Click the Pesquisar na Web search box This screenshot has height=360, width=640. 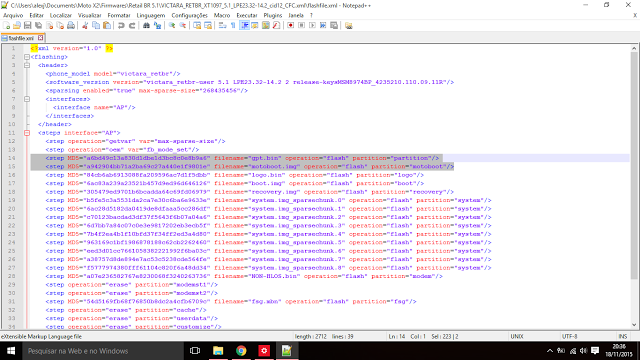[x=102, y=351]
